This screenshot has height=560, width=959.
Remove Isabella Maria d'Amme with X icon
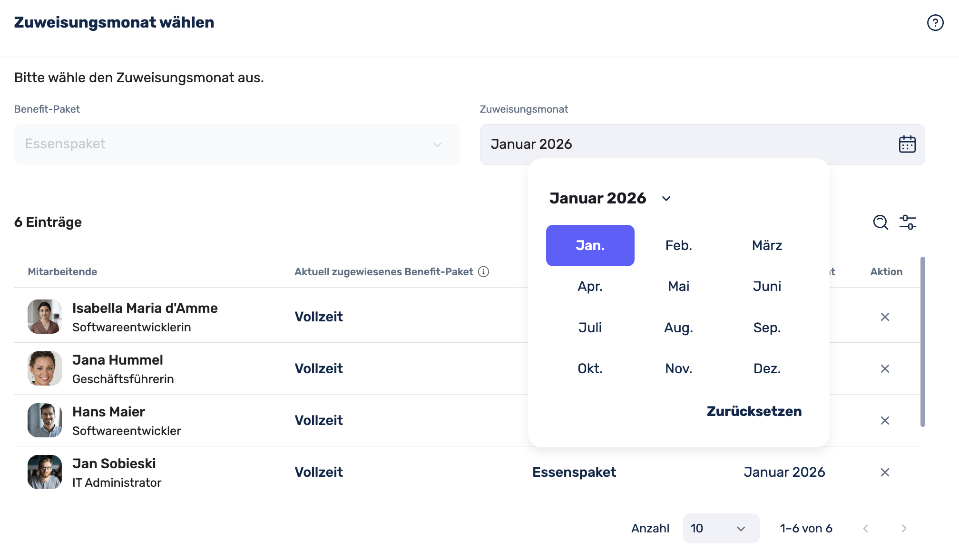pyautogui.click(x=885, y=317)
